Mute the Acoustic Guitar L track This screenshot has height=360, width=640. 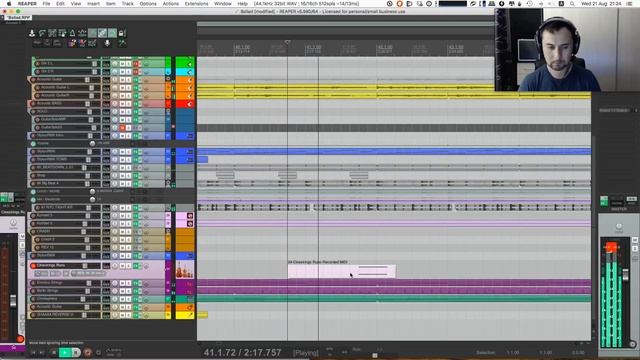(x=122, y=87)
